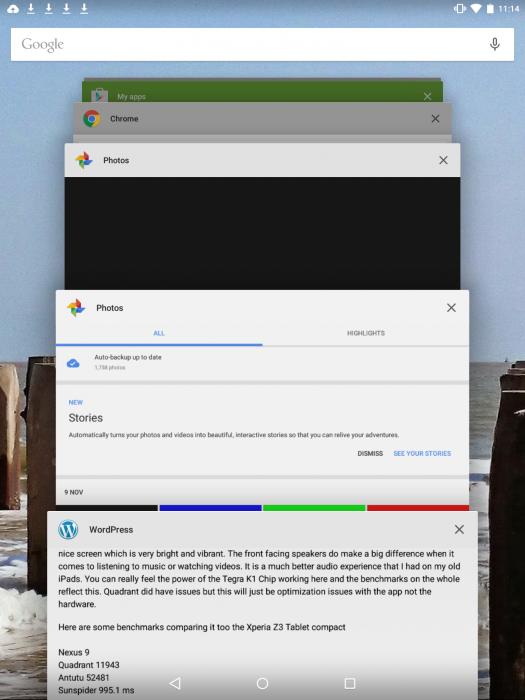Select the black Photos card pinwheel icon
The image size is (525, 700).
point(84,160)
